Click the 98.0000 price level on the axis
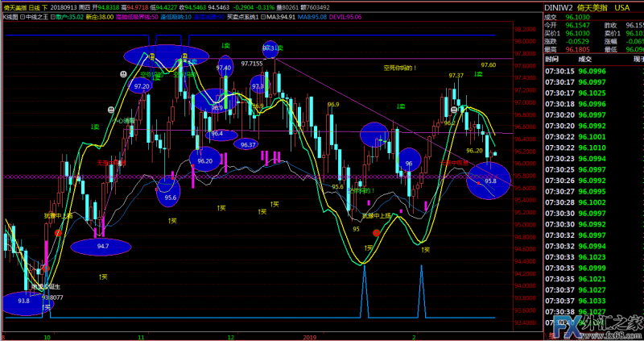This screenshot has width=644, height=341. click(526, 41)
